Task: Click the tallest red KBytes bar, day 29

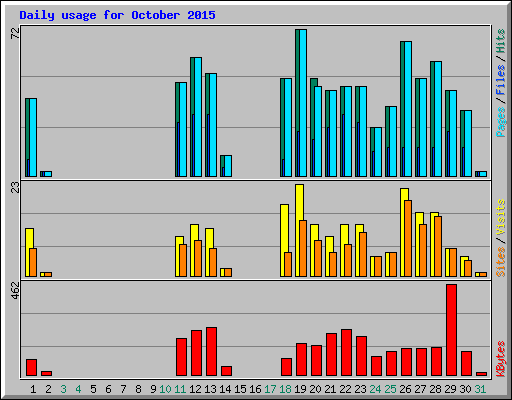Action: (452, 330)
